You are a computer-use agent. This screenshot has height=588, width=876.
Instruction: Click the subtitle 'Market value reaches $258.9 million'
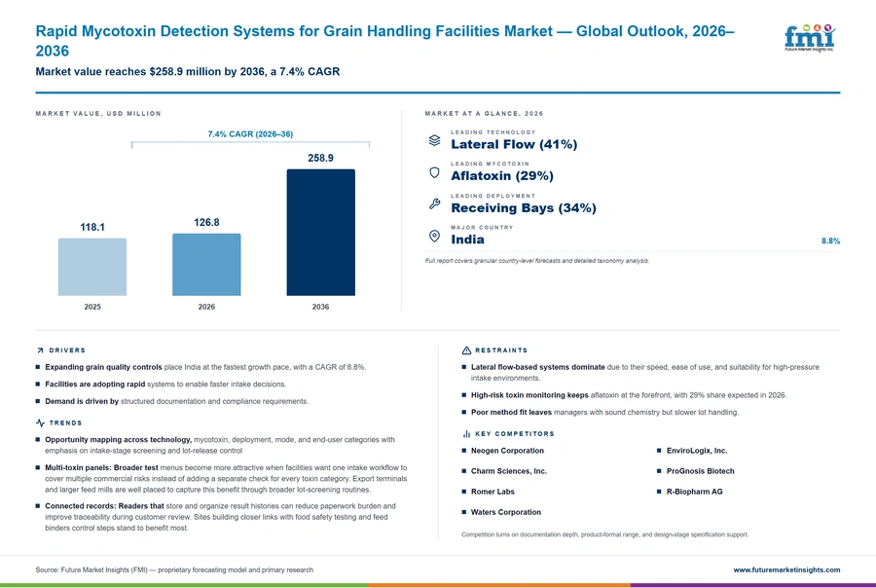pos(188,71)
